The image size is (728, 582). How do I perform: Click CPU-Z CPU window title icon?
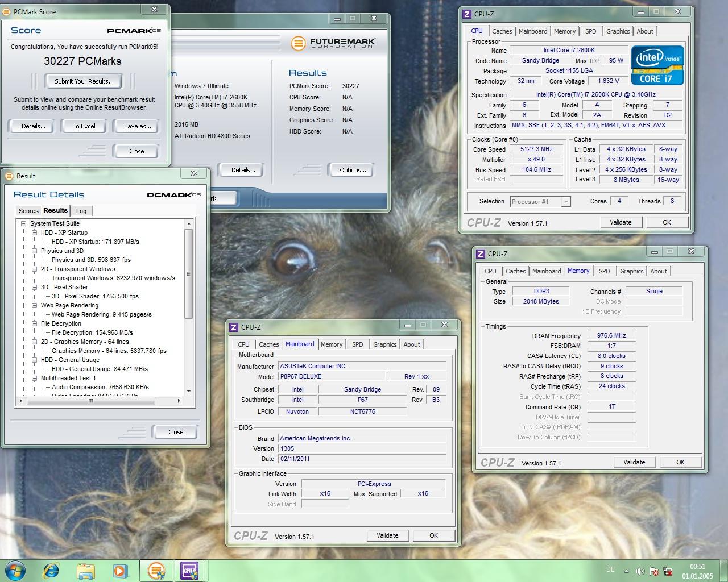click(x=467, y=14)
